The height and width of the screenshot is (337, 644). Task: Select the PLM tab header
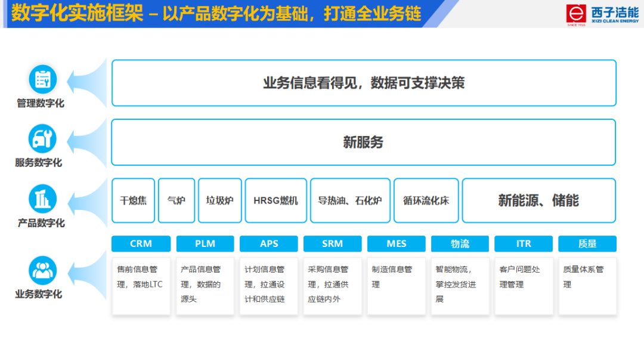[205, 243]
